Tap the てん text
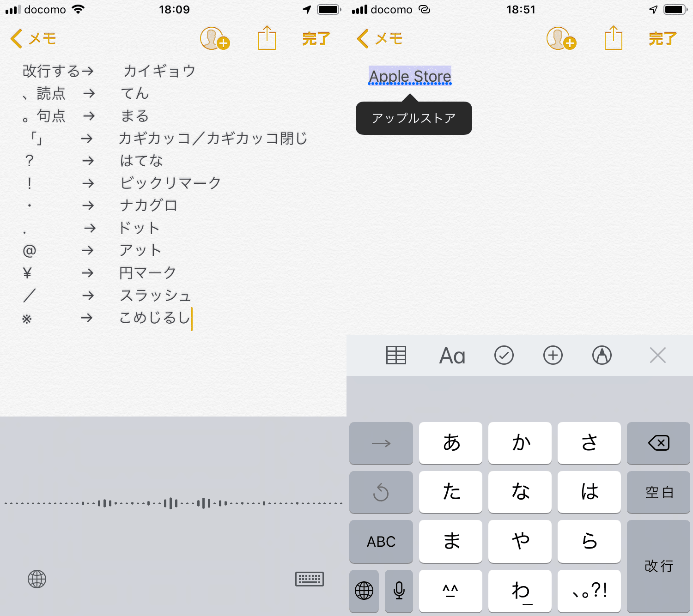 click(135, 93)
